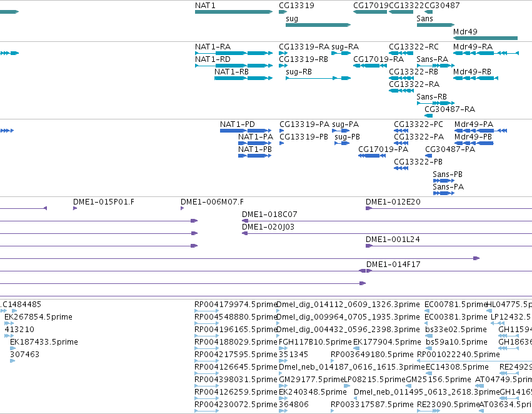
Task: Click the 364806 EST label
Action: [294, 405]
